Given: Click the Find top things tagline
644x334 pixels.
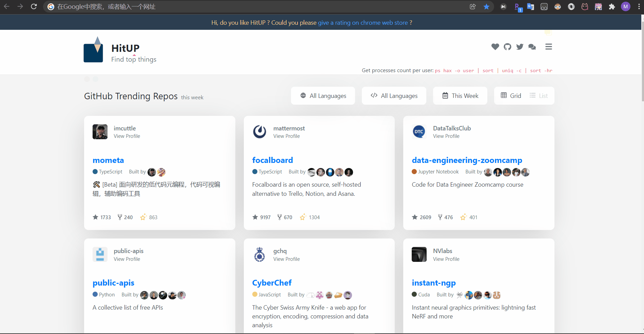Looking at the screenshot, I should point(134,59).
